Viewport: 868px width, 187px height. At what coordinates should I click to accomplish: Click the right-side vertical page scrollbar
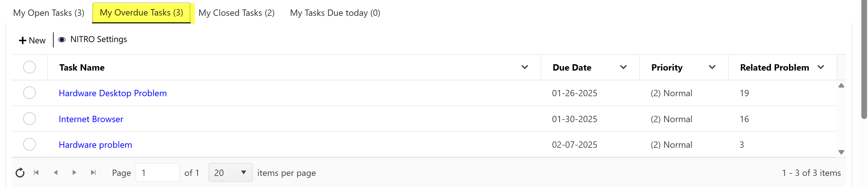(864, 60)
